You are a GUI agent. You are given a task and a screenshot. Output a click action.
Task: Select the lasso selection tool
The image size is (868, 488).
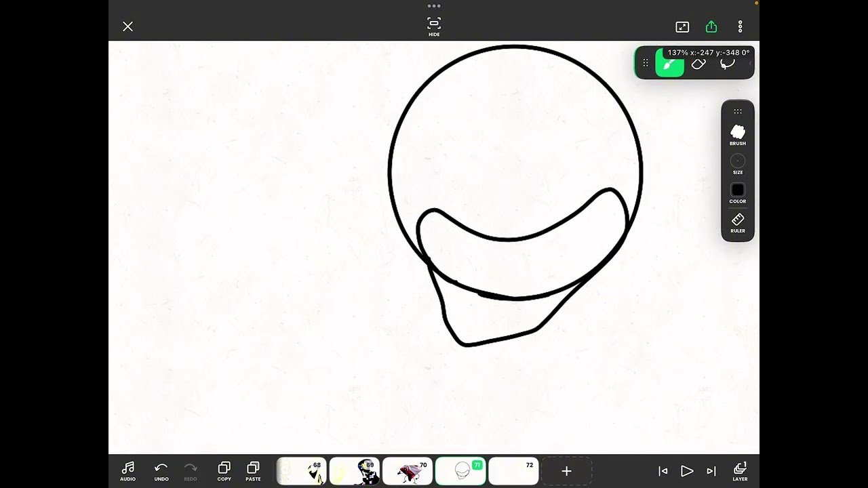point(728,64)
